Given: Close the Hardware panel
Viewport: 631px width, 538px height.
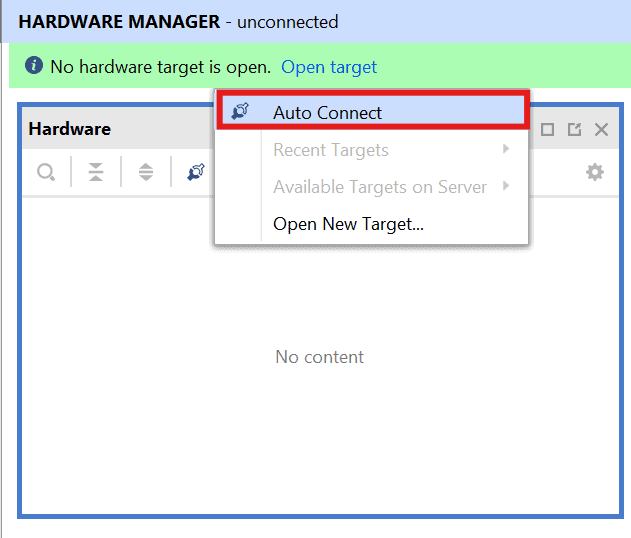Looking at the screenshot, I should pos(601,129).
